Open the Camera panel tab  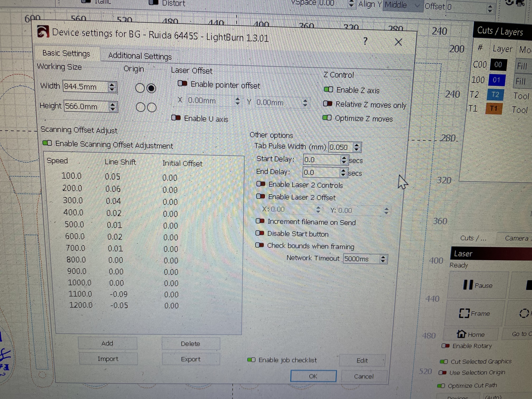pos(517,238)
